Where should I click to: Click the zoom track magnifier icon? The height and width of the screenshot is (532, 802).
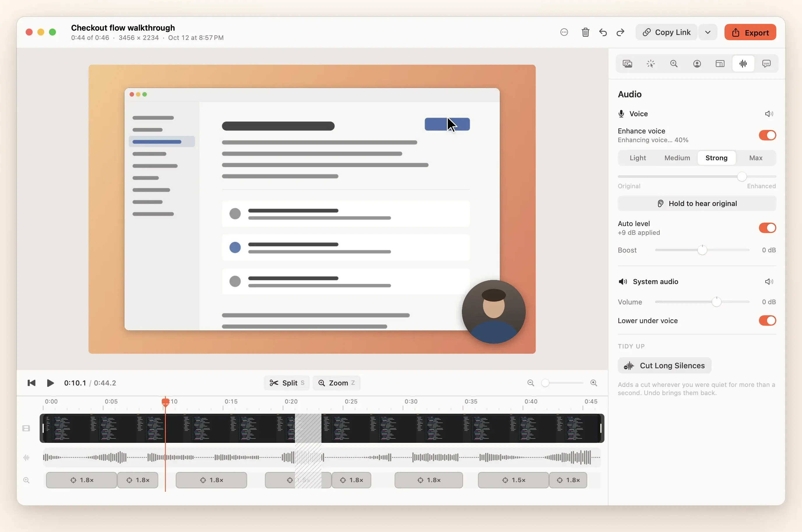[x=26, y=480]
